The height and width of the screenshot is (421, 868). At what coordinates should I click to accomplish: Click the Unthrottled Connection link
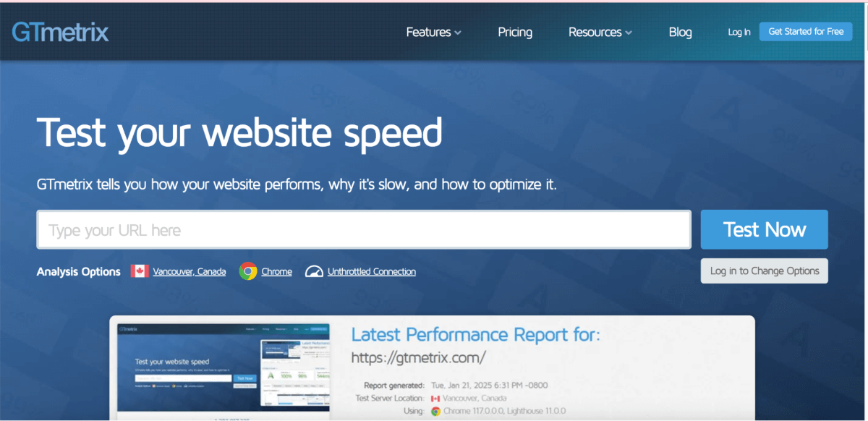click(x=372, y=272)
